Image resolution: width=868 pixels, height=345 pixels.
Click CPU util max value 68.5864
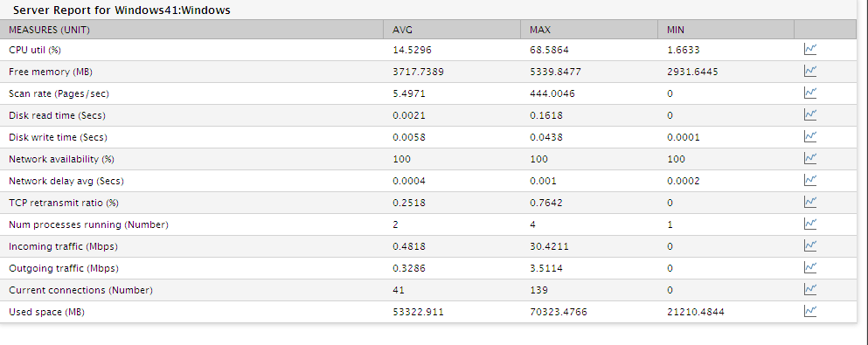pyautogui.click(x=549, y=50)
